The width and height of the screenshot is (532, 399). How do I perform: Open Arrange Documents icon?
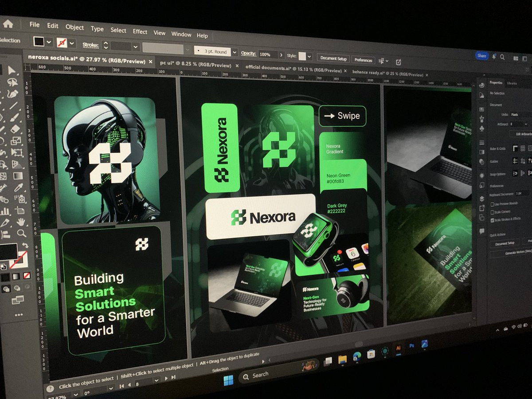[x=516, y=58]
